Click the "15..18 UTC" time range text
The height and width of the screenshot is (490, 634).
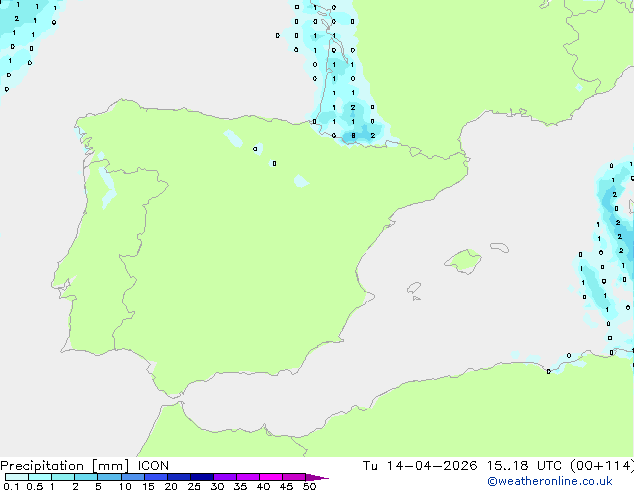click(524, 466)
